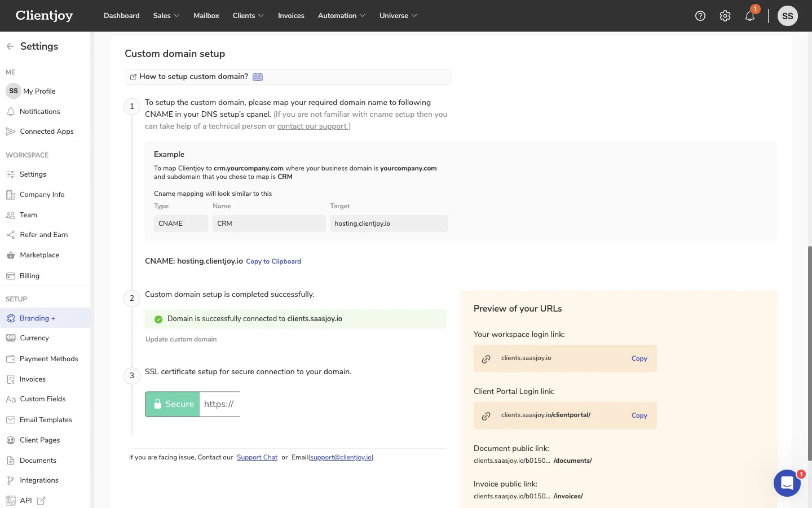Viewport: 812px width, 508px height.
Task: Click the Integrations branch icon
Action: click(11, 480)
